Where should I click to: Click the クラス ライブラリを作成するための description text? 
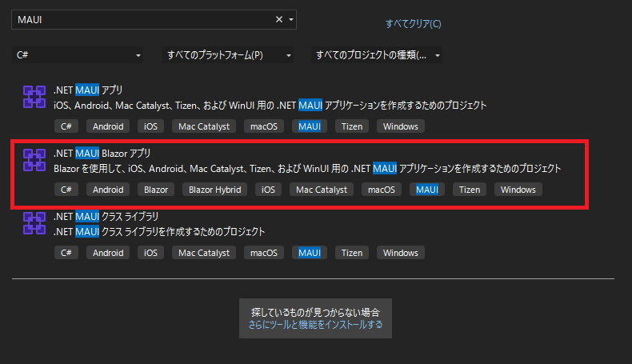pos(159,232)
